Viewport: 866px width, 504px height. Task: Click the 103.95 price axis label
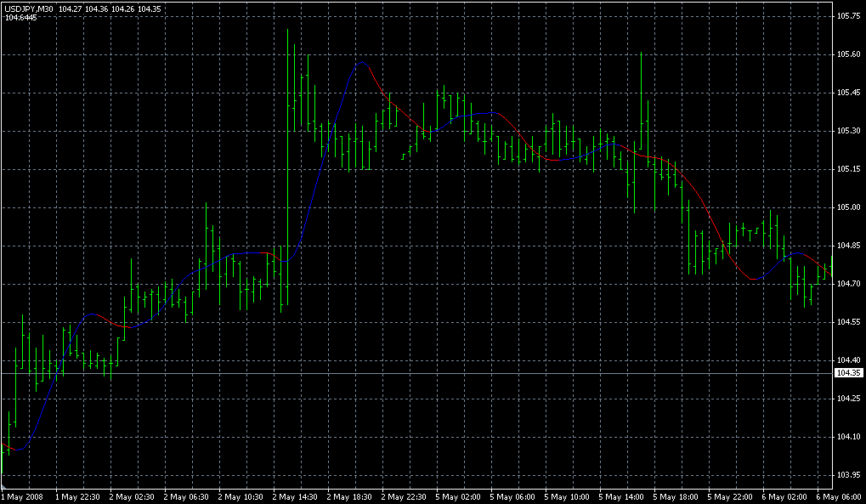pos(848,475)
